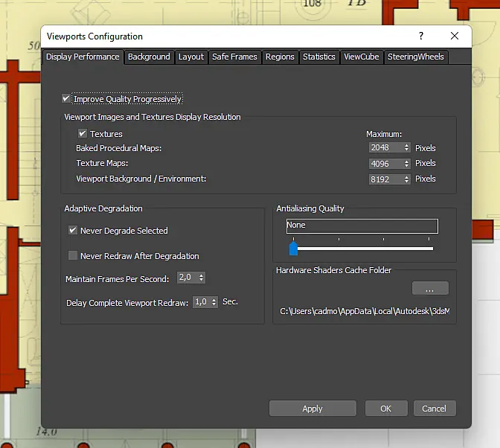Browse for Hardware Shaders Cache Folder
The width and height of the screenshot is (500, 448).
(430, 288)
